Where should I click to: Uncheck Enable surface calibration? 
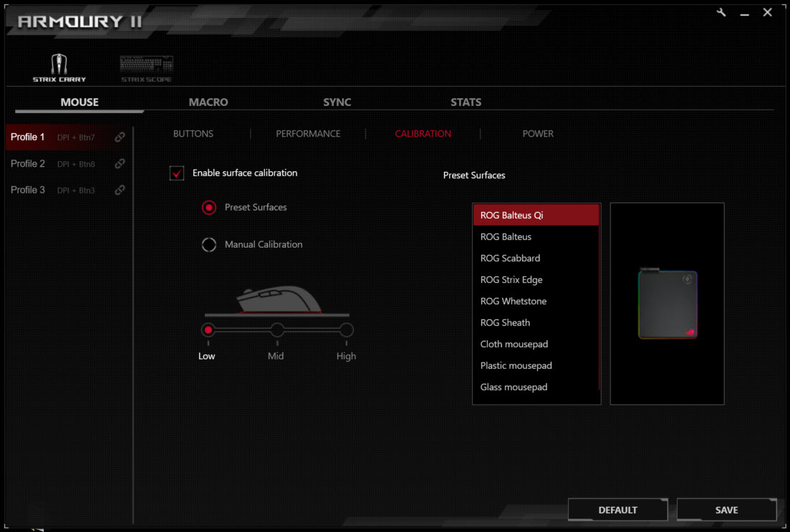tap(177, 173)
